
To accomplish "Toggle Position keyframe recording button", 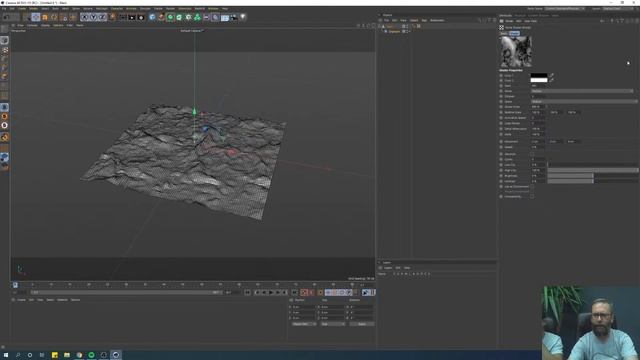I will coord(328,292).
